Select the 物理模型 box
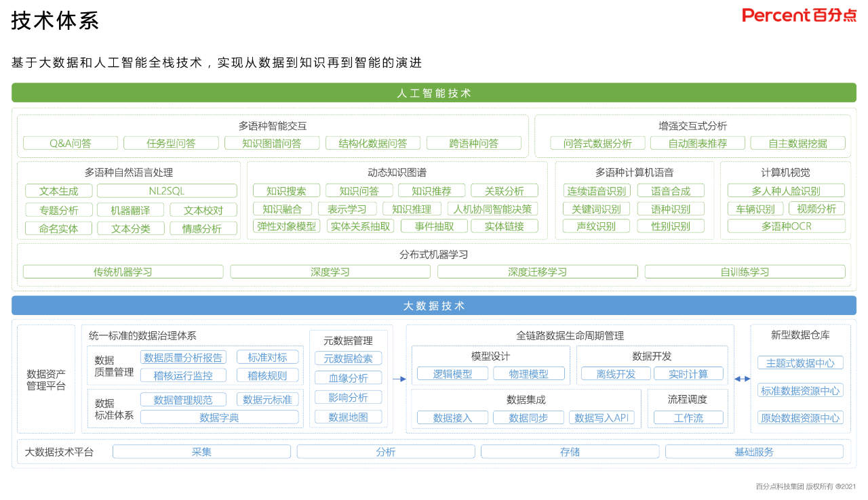The height and width of the screenshot is (500, 868). click(x=529, y=374)
